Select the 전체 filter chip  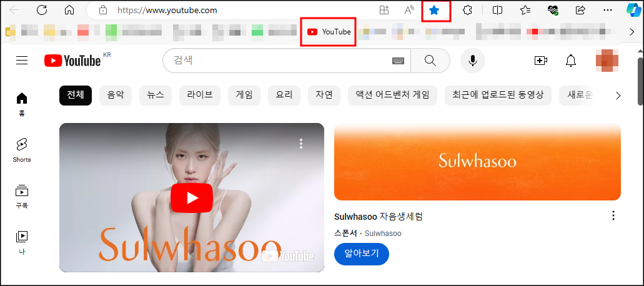pyautogui.click(x=76, y=96)
